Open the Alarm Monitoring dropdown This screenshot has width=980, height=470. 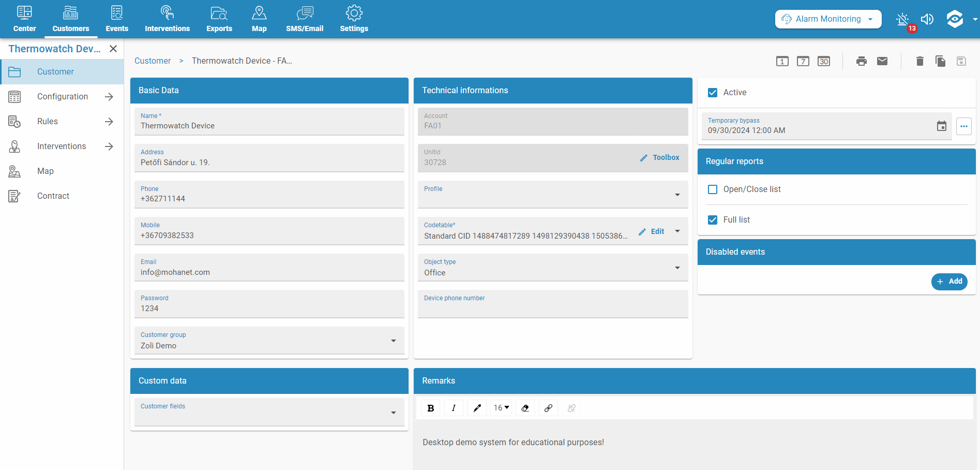click(828, 19)
